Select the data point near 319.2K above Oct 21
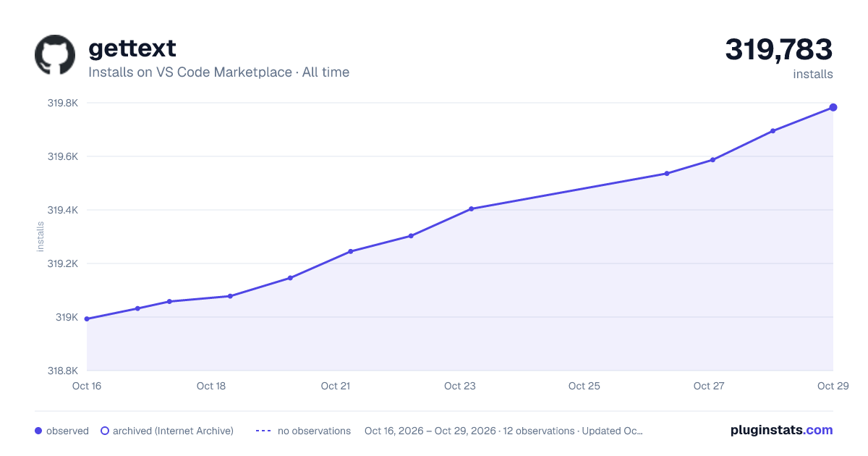Viewport: 868px width, 456px height. click(x=350, y=251)
